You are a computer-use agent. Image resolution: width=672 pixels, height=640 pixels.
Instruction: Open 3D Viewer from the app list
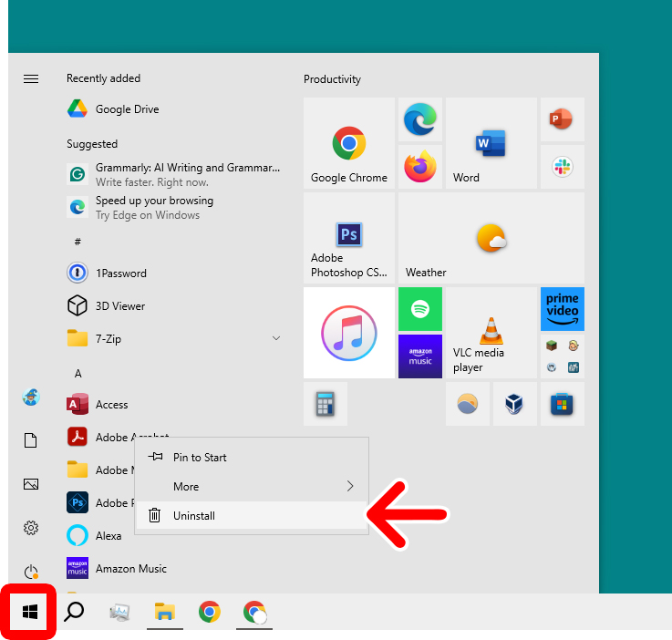(173, 305)
